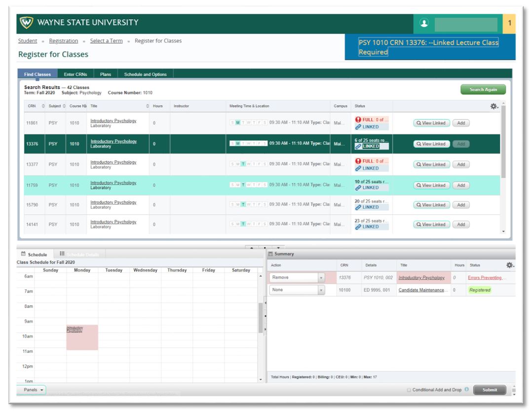Add the class with CRN 11759
532x413 pixels.
coord(461,185)
